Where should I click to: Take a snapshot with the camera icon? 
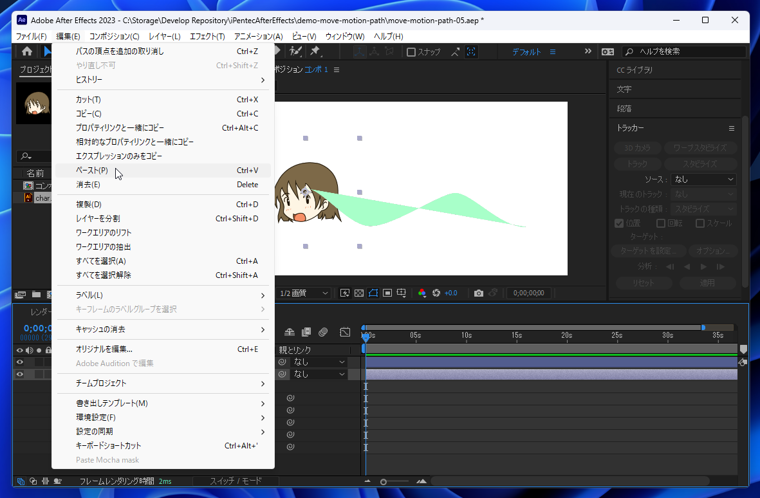click(478, 293)
